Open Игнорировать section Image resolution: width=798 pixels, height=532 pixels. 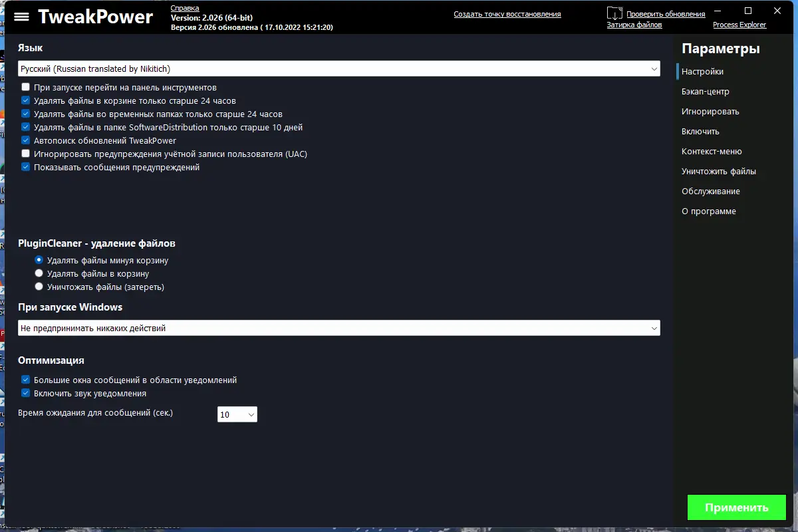(710, 111)
